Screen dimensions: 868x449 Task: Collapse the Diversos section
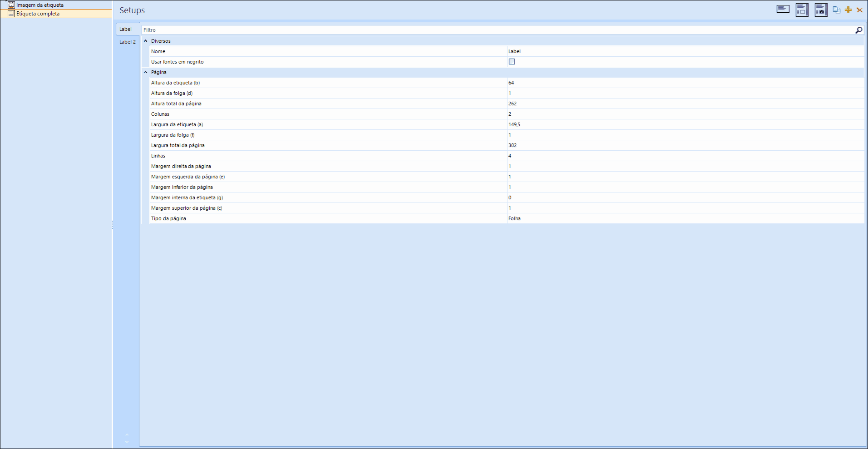146,41
